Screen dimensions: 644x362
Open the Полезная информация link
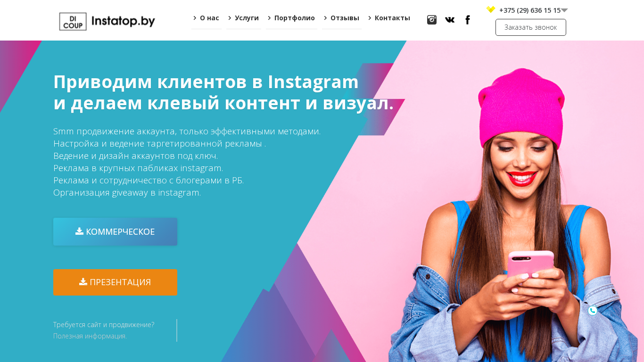tap(90, 336)
